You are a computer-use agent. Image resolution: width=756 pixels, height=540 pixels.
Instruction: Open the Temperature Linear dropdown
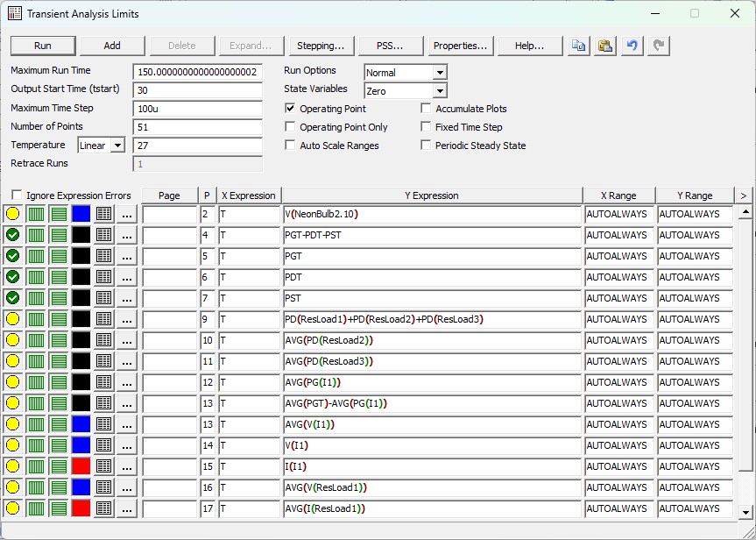[x=117, y=146]
